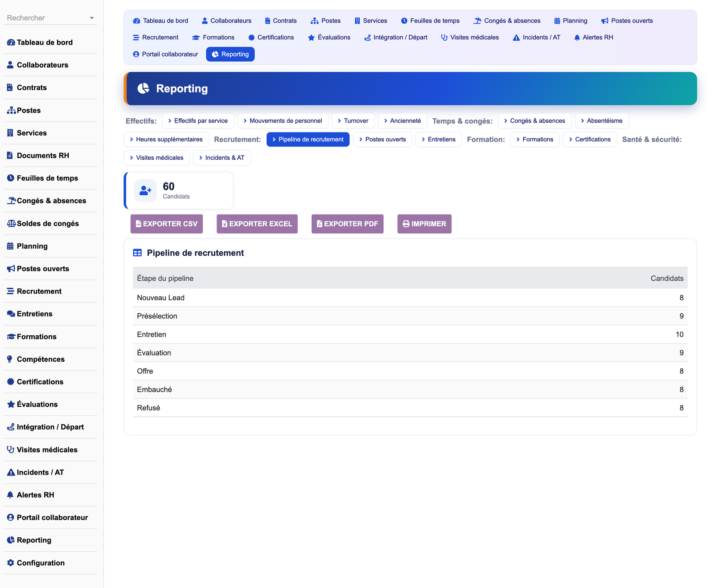Click the Nouveau Lead row label

tap(161, 298)
